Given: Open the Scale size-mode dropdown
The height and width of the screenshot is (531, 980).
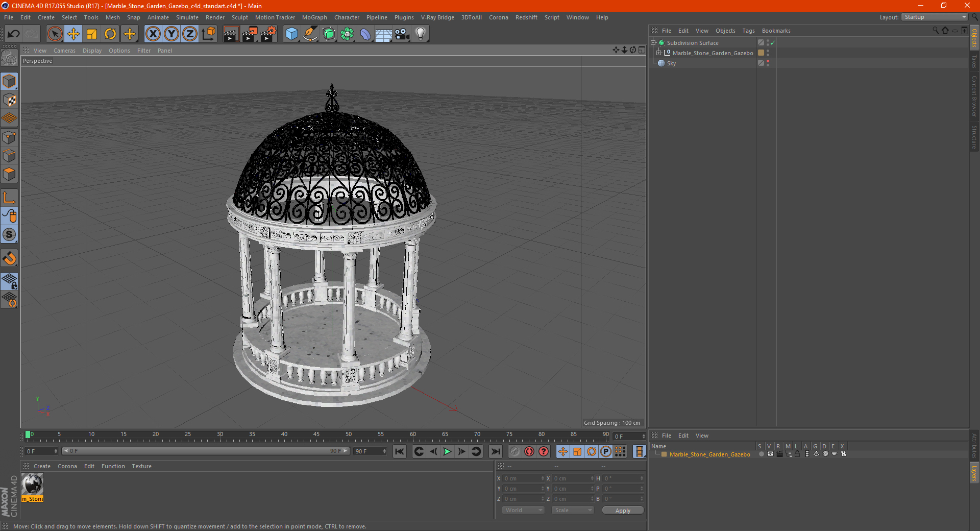Looking at the screenshot, I should point(573,510).
